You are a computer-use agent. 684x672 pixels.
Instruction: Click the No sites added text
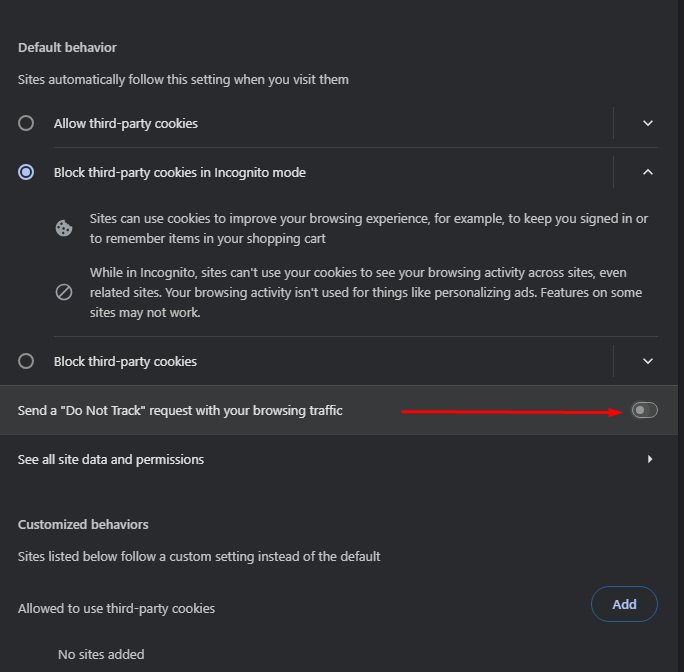point(101,655)
